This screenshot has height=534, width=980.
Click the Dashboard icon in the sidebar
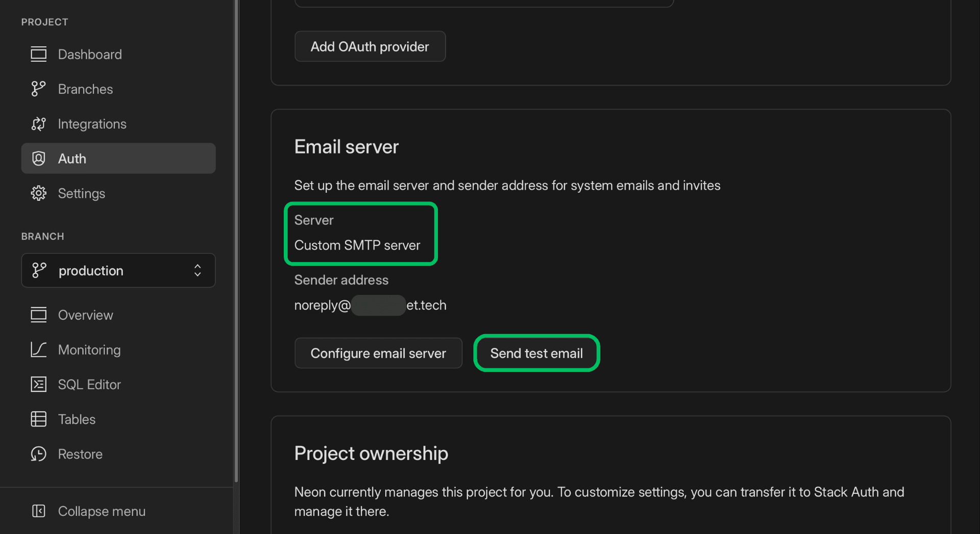coord(38,54)
